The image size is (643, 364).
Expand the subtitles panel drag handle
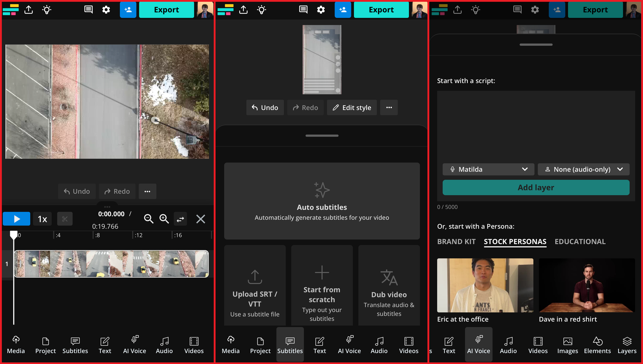(321, 136)
